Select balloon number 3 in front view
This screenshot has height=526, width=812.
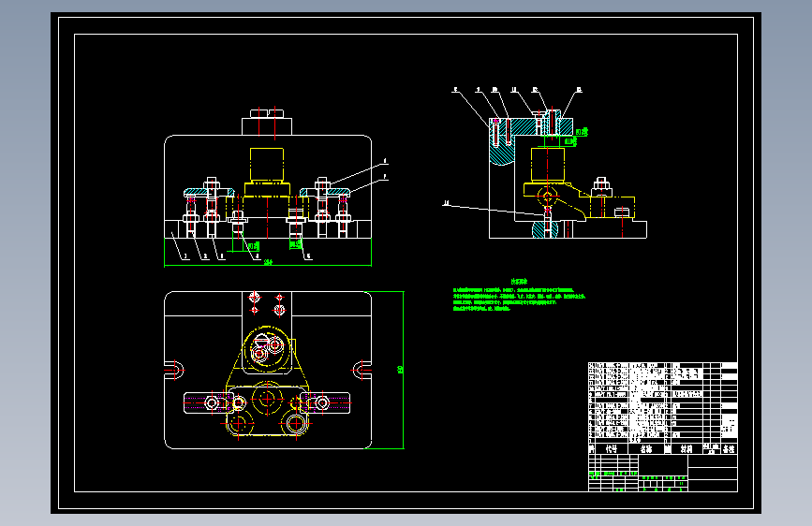pyautogui.click(x=222, y=256)
